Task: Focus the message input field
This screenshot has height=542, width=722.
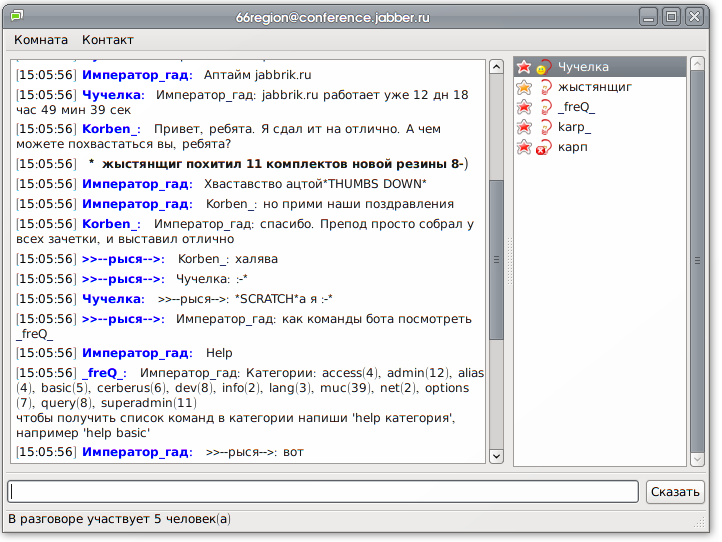Action: [x=322, y=491]
